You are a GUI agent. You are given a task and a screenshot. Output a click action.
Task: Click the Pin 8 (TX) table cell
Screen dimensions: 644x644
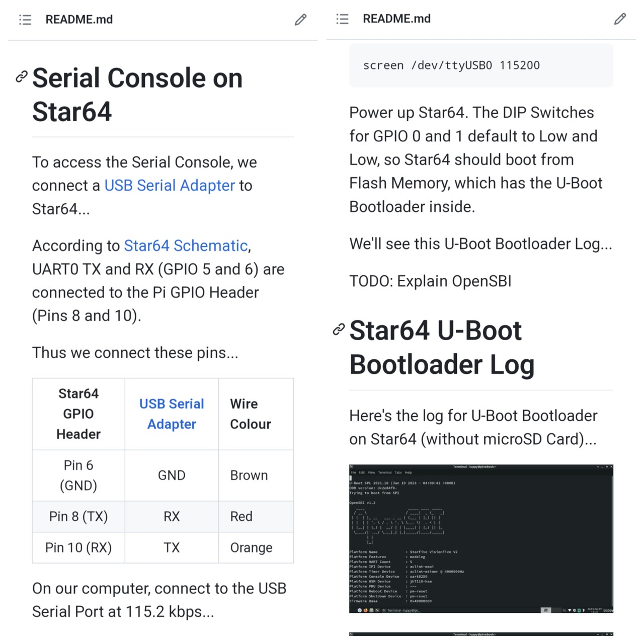click(x=78, y=517)
